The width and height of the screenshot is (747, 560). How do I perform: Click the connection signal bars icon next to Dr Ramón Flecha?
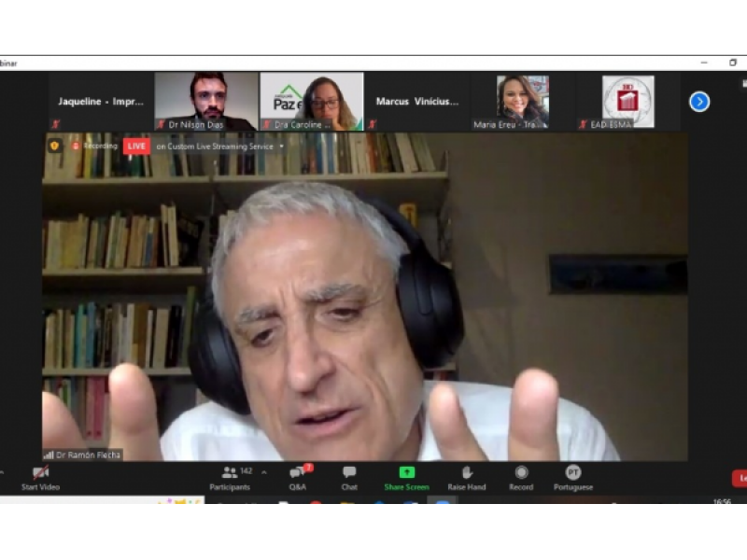click(49, 455)
